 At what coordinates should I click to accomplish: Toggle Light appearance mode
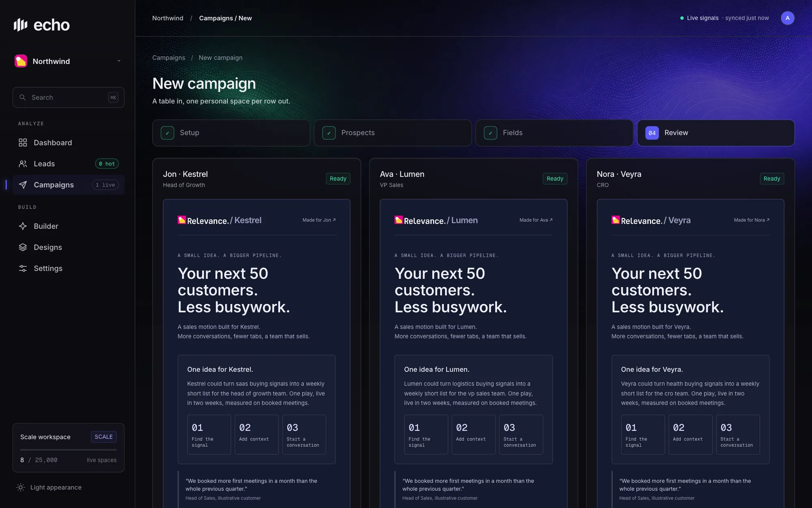[49, 487]
